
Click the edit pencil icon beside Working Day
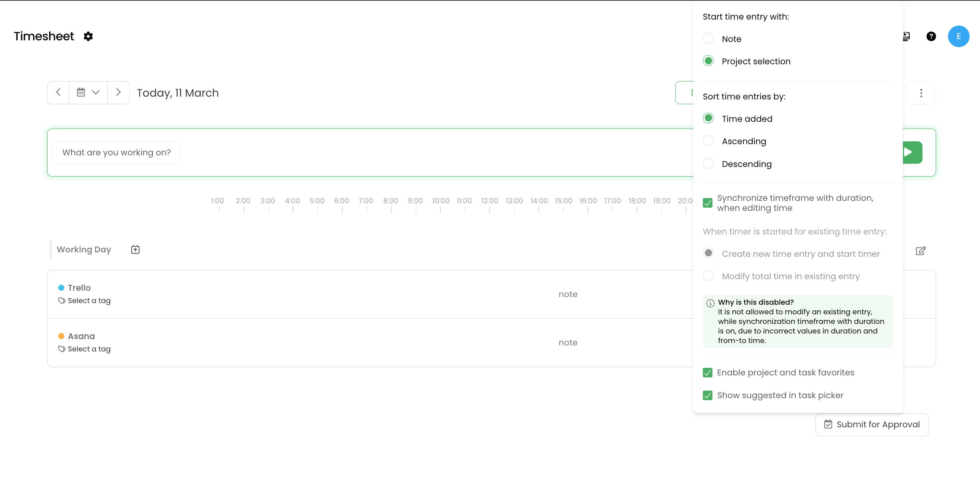pyautogui.click(x=920, y=251)
